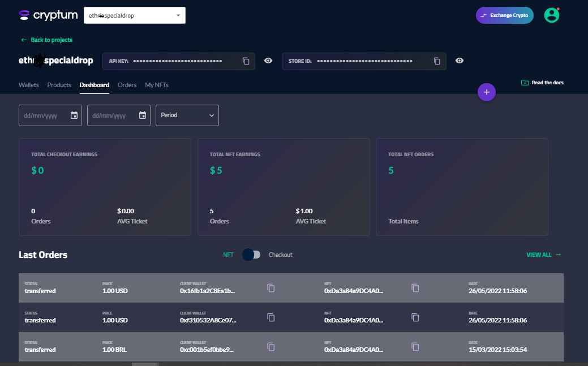Copy NFT address in second order row
Screen dimensions: 588x366
pos(415,317)
